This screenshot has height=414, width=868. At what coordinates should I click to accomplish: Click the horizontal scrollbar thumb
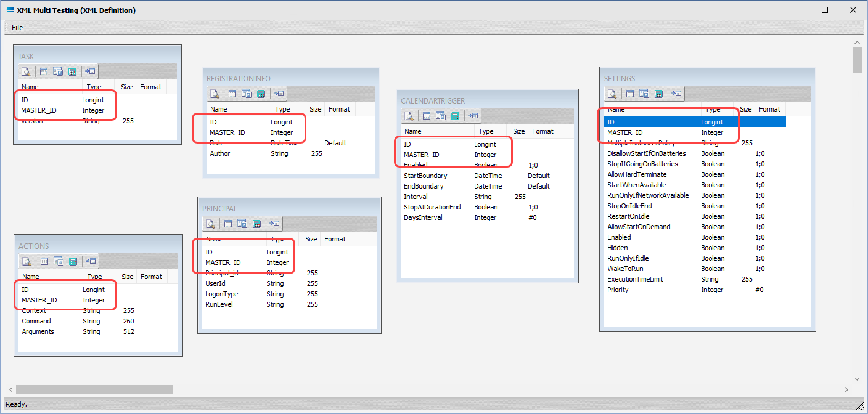coord(94,389)
